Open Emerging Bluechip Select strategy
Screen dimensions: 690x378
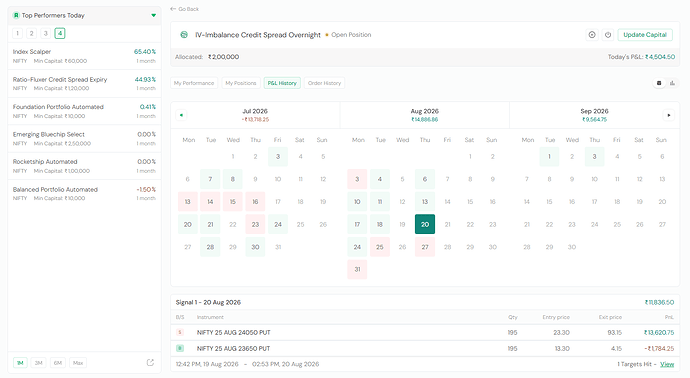point(84,139)
